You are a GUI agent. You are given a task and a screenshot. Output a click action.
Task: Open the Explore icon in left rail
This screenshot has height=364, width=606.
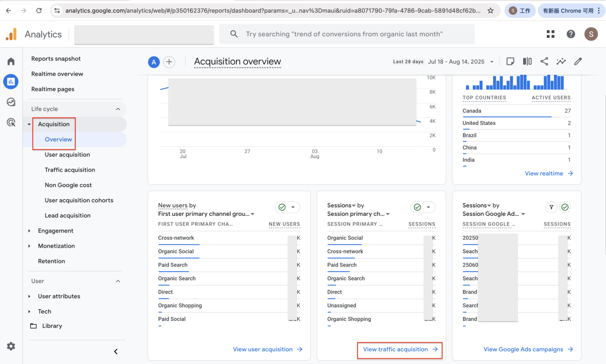(11, 102)
